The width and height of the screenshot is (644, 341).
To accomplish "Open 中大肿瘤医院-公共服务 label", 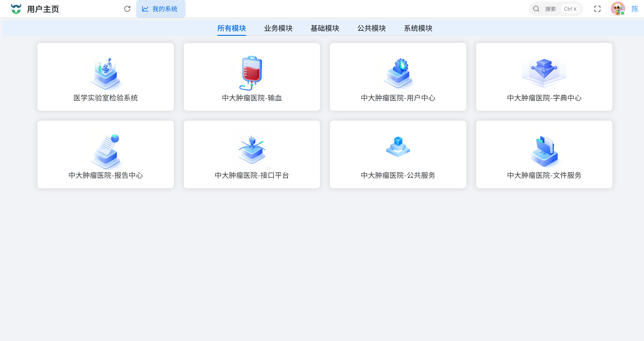I will [398, 175].
